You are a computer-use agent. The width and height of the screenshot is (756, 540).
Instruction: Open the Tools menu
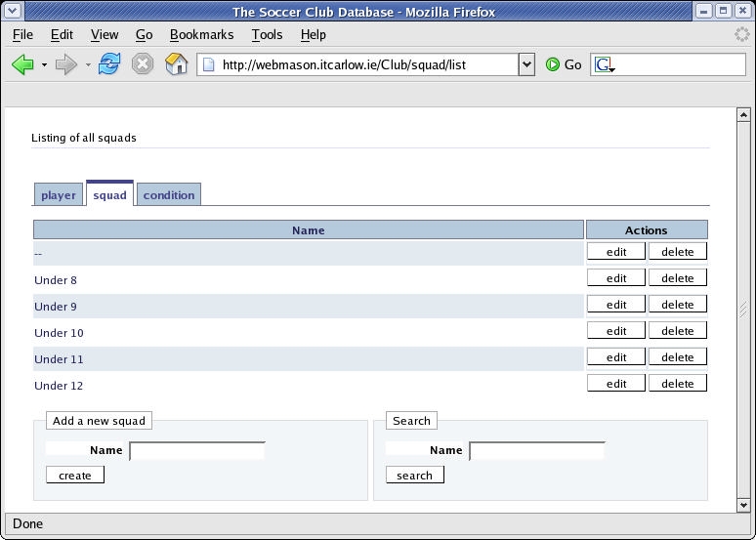click(x=267, y=34)
